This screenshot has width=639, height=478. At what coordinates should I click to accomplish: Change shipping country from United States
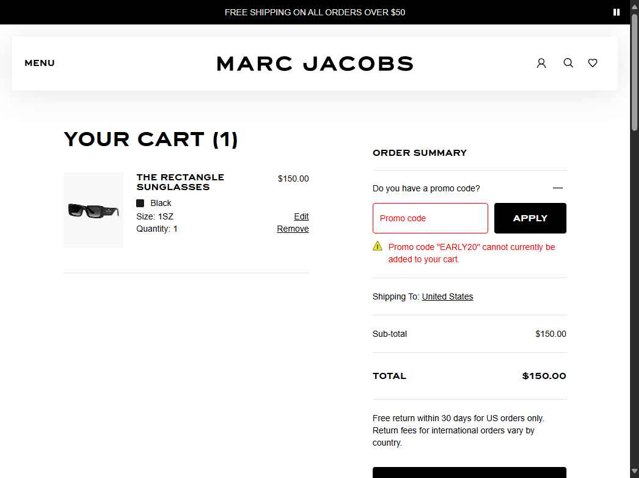(447, 297)
